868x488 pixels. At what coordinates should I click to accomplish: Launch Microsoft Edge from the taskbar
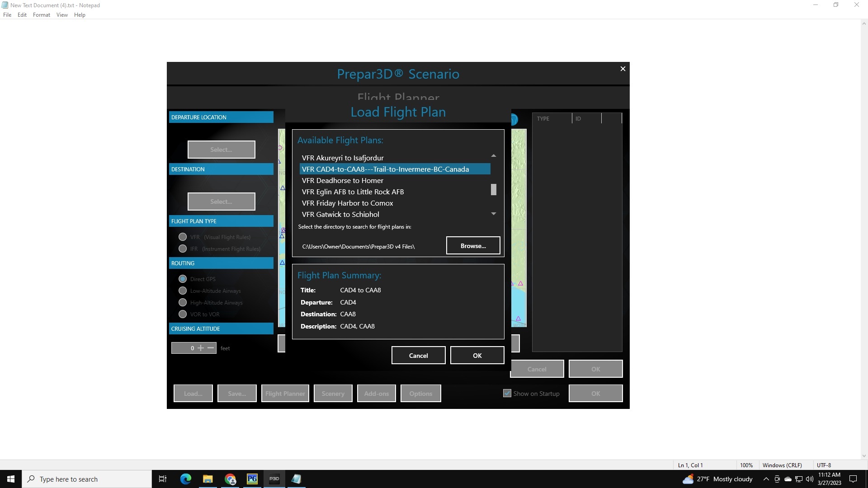coord(186,479)
